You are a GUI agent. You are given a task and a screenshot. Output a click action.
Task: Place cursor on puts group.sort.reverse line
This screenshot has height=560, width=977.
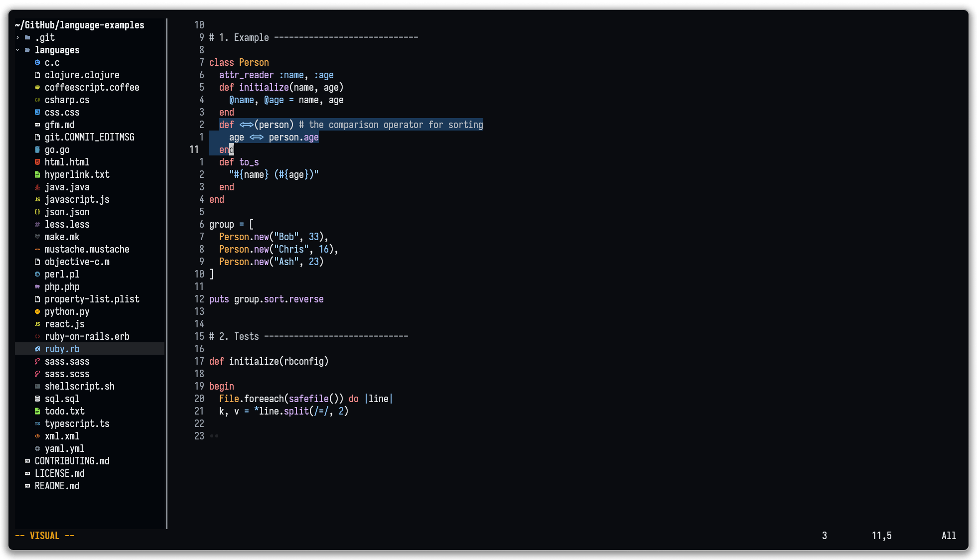coord(266,299)
